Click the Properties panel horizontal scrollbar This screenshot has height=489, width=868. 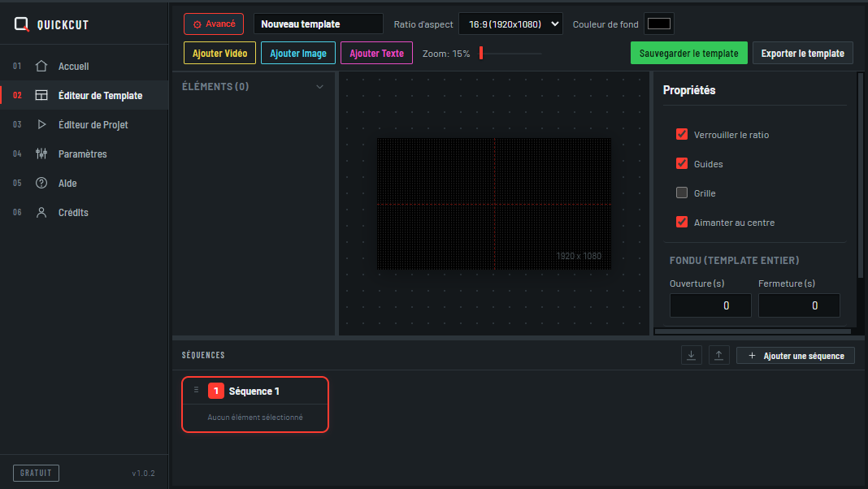753,331
